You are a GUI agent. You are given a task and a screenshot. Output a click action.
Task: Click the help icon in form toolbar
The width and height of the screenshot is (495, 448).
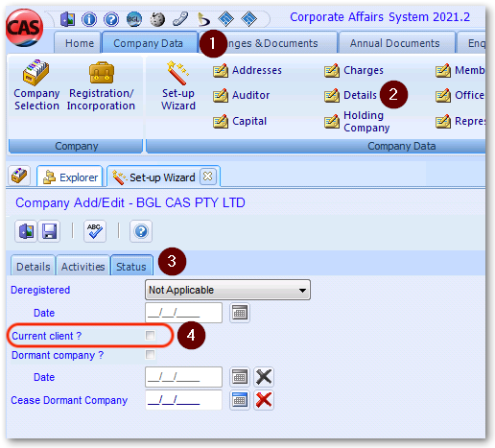click(x=141, y=231)
